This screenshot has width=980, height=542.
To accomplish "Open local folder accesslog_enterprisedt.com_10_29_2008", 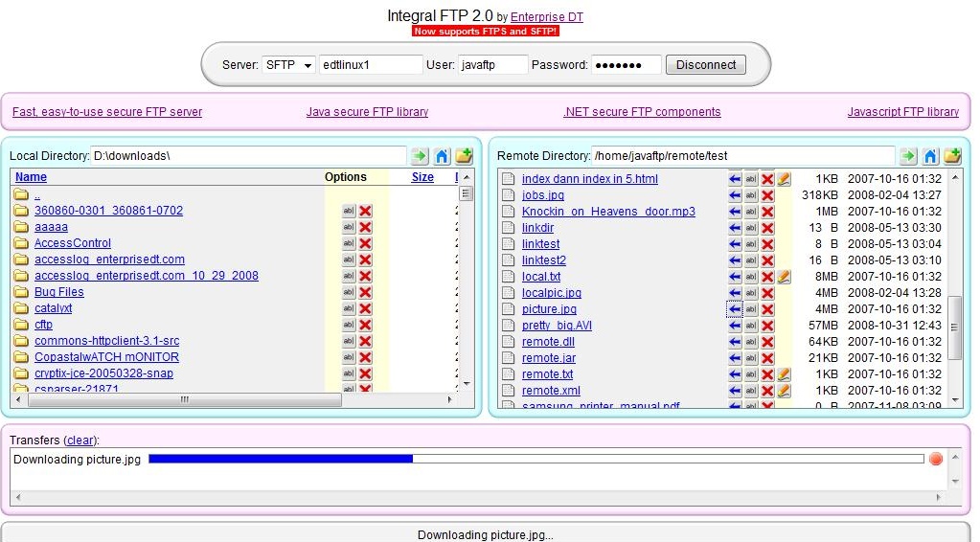I will (x=147, y=276).
